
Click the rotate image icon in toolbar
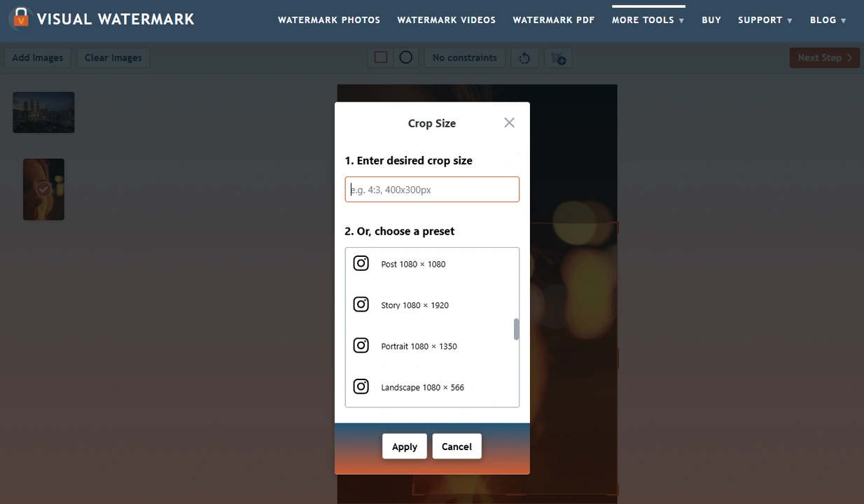(524, 58)
